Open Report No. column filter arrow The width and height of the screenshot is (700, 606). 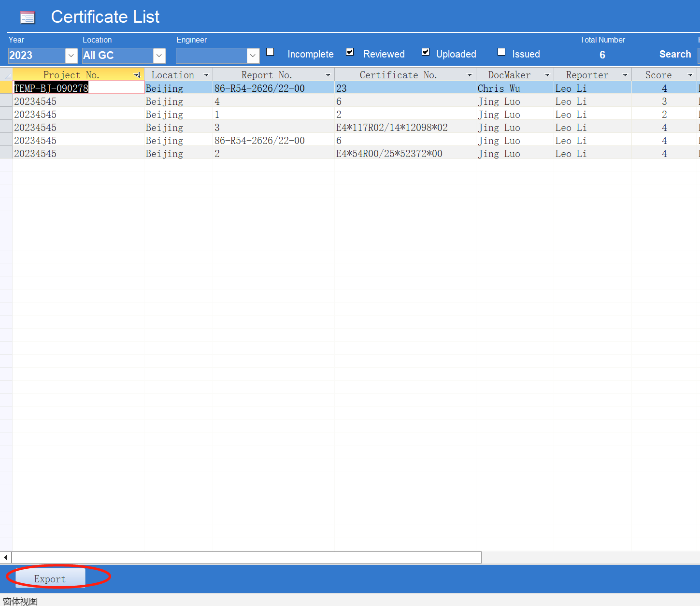(328, 75)
